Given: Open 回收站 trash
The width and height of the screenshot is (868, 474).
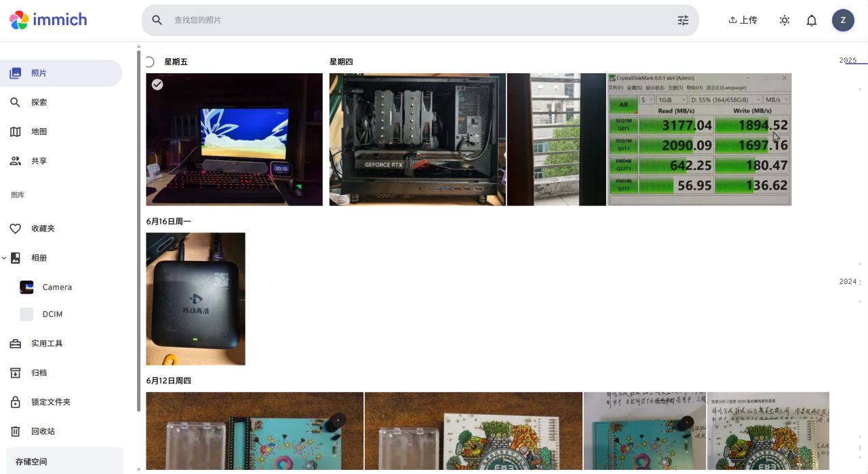Looking at the screenshot, I should [x=61, y=431].
